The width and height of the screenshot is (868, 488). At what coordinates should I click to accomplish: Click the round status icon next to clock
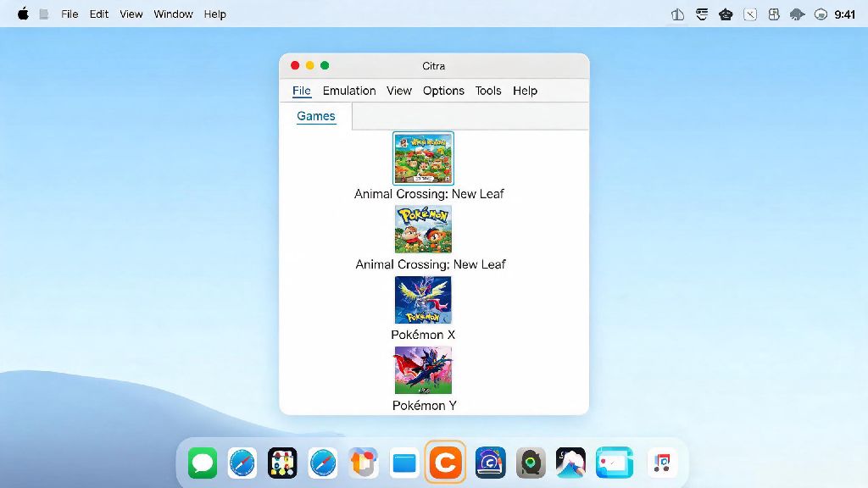coord(821,14)
